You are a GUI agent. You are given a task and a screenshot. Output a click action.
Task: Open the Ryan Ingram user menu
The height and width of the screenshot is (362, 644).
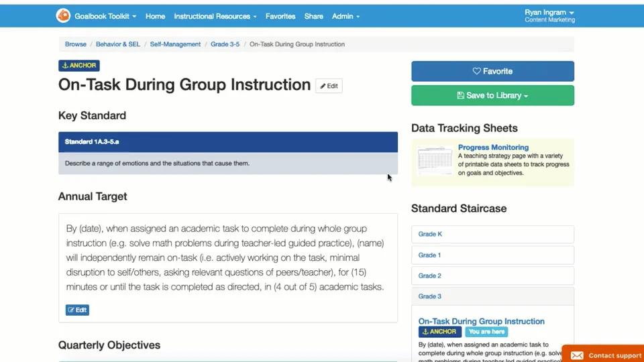pyautogui.click(x=549, y=13)
